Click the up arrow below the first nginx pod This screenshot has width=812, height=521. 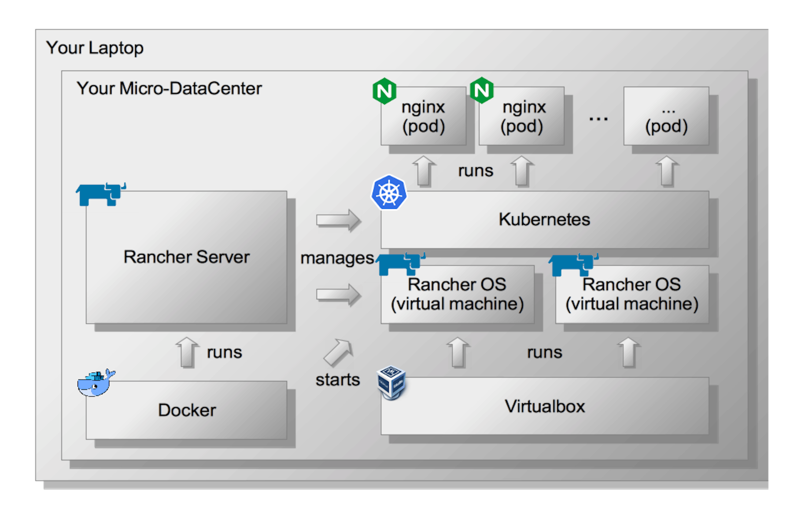424,172
